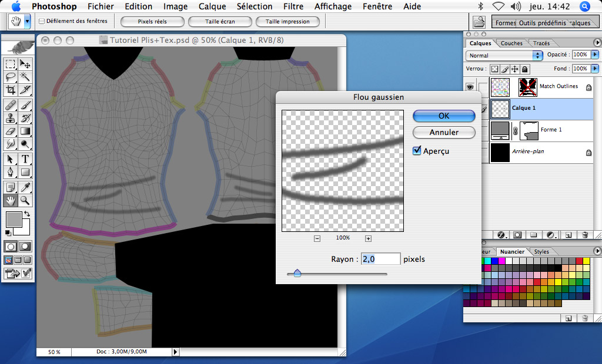Swap foreground and background colors
602x364 pixels.
coord(27,213)
